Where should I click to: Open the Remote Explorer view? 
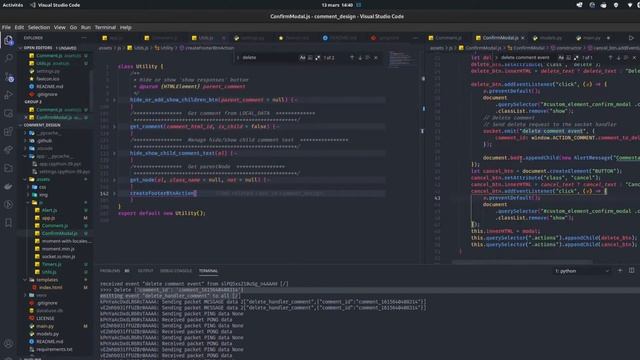pyautogui.click(x=9, y=113)
